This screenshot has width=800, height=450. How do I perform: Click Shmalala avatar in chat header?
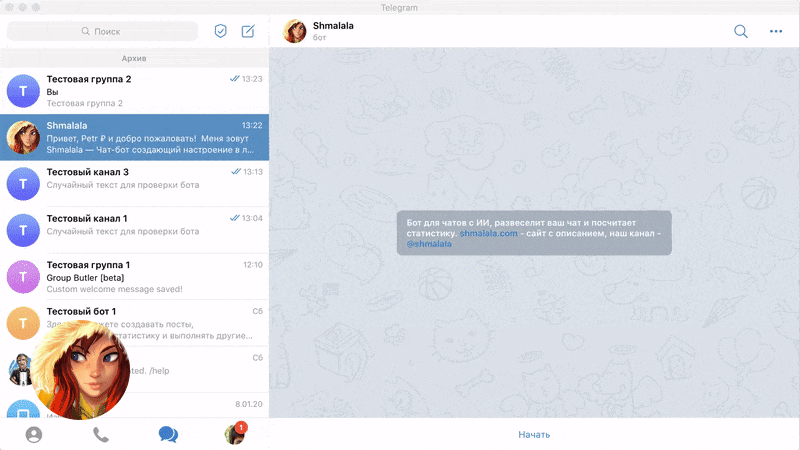tap(294, 31)
